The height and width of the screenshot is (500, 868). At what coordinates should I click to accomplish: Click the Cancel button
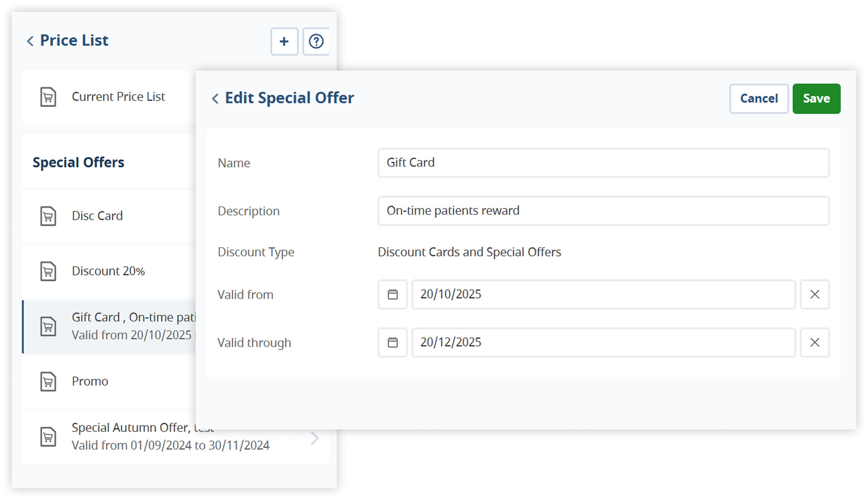coord(759,98)
